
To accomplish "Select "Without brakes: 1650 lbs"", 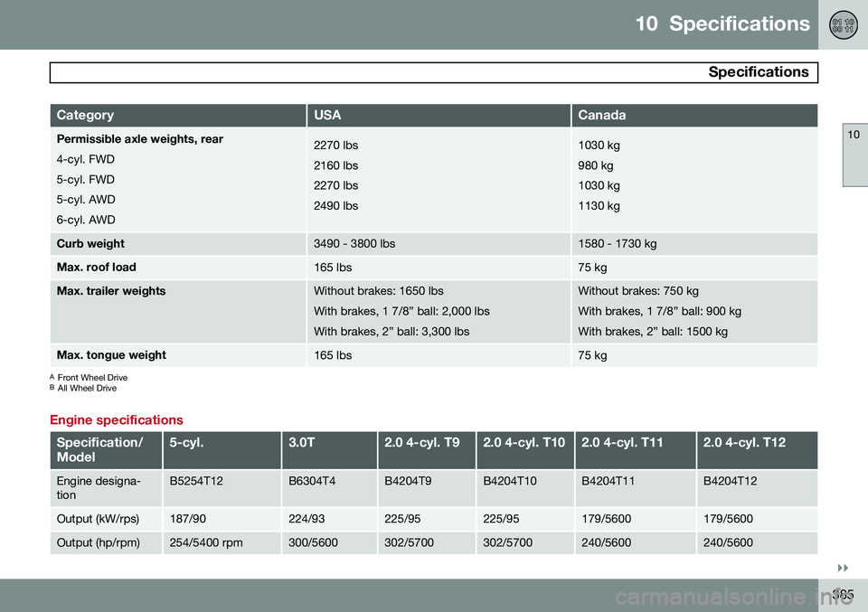I will pyautogui.click(x=379, y=291).
